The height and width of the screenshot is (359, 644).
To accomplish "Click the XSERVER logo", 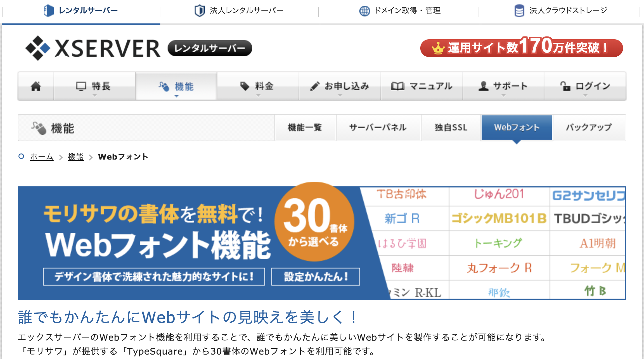I will 93,48.
